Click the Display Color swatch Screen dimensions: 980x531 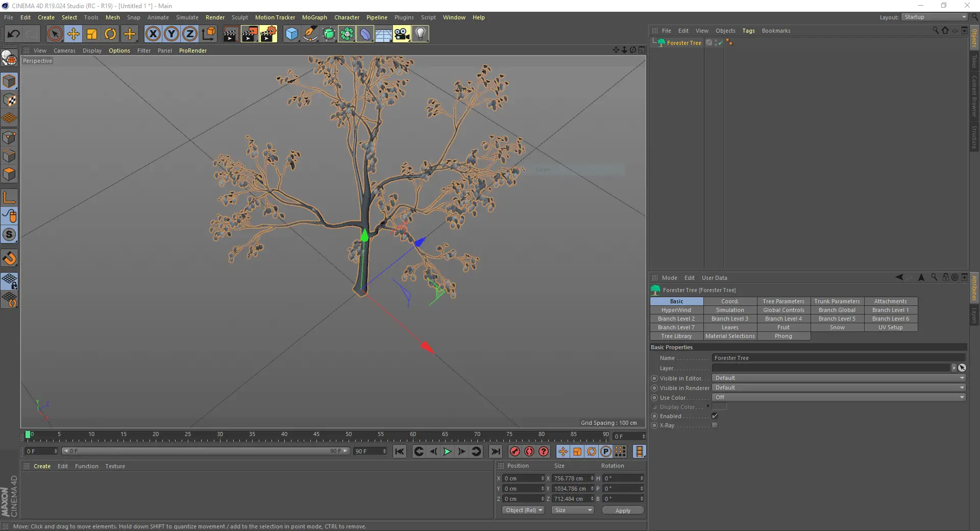719,407
